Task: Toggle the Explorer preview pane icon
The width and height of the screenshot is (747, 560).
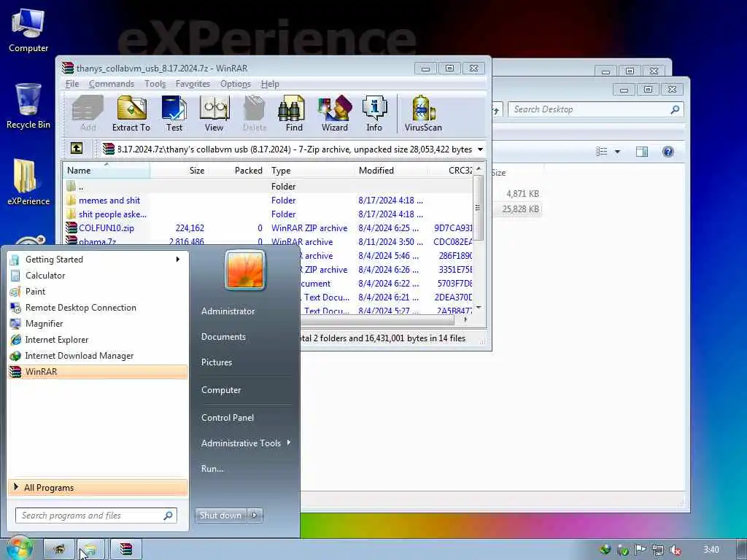Action: coord(642,152)
